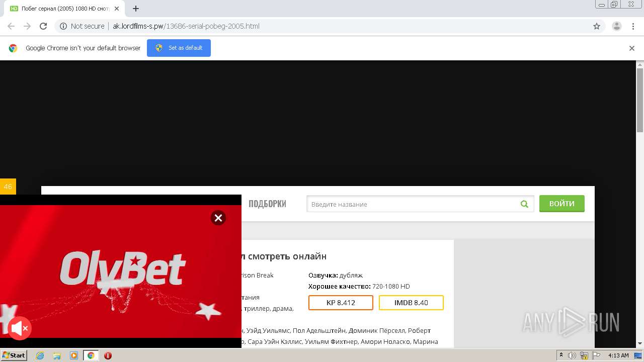
Task: Dismiss the default browser infobar
Action: tap(632, 48)
